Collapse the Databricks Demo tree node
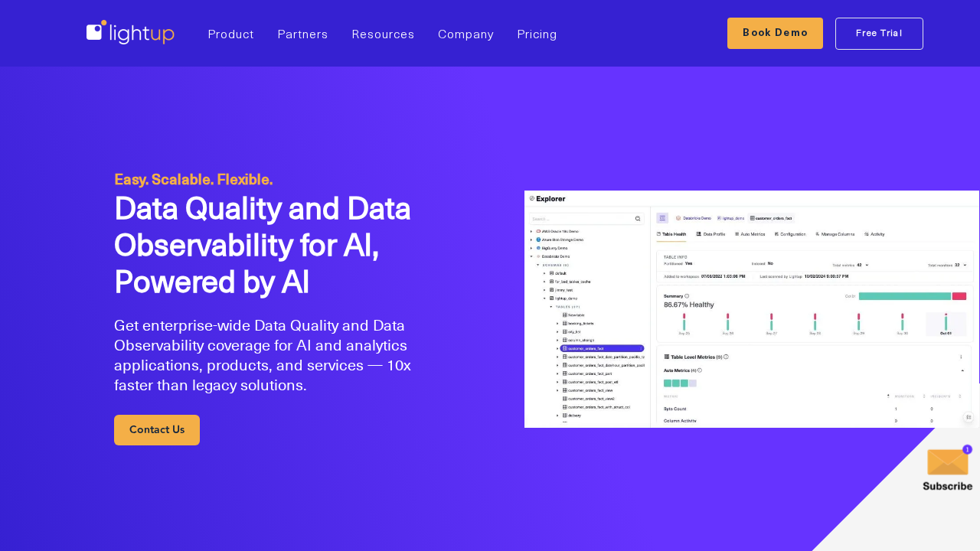Image resolution: width=980 pixels, height=551 pixels. click(531, 256)
